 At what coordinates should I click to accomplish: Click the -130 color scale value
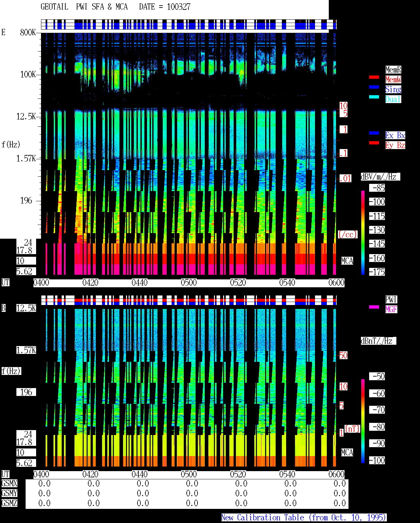(377, 230)
